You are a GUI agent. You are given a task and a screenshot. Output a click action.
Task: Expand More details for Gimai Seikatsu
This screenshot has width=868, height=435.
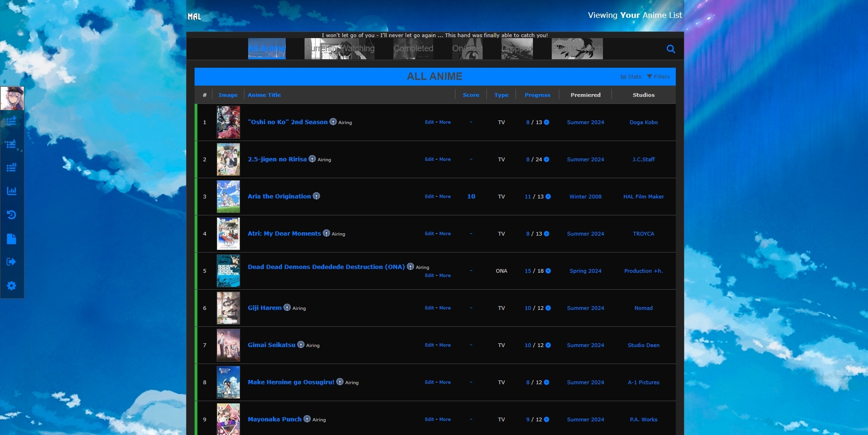445,345
